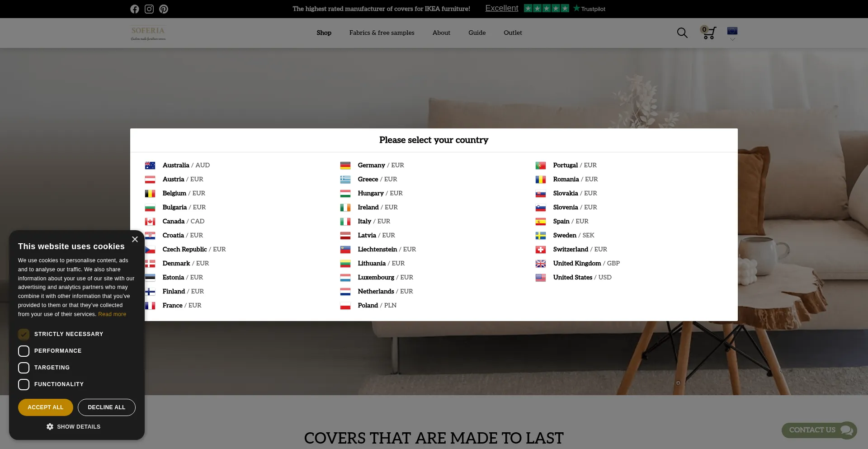Click the Canada flag icon

tap(150, 222)
